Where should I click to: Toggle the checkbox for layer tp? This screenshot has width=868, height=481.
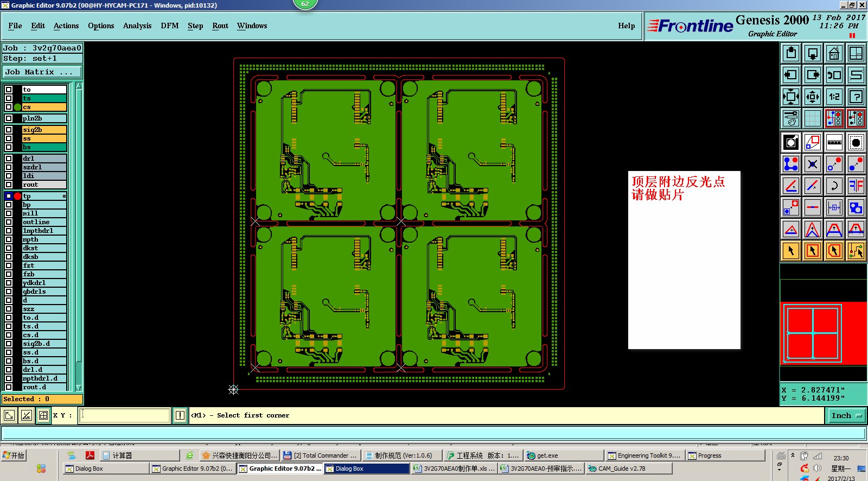tap(9, 196)
